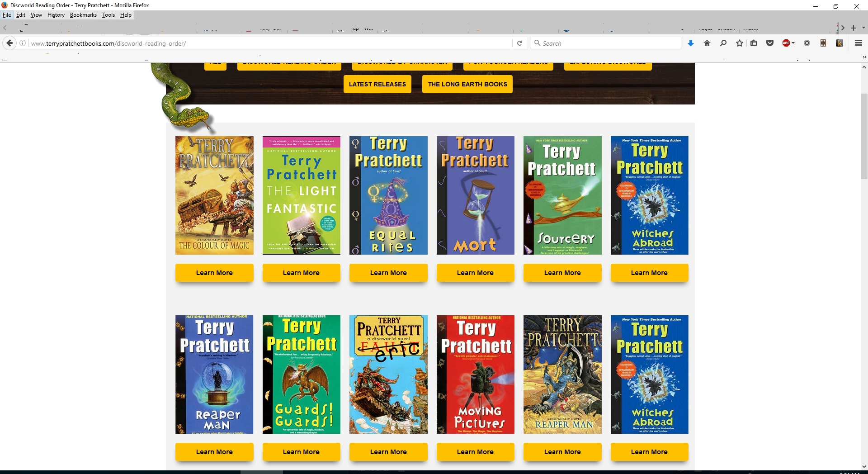Learn More under Witches Abroad beside Sourcery
The height and width of the screenshot is (474, 868).
(649, 273)
